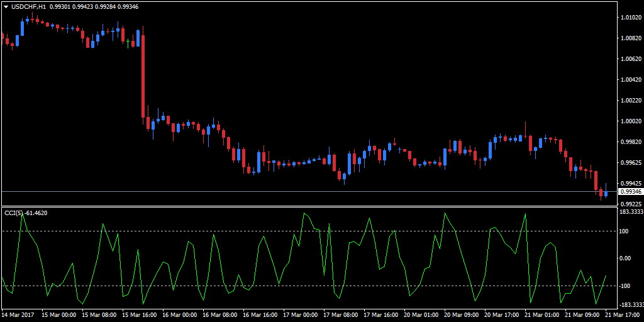Click the 21 Mar 17:00 time label

click(622, 315)
